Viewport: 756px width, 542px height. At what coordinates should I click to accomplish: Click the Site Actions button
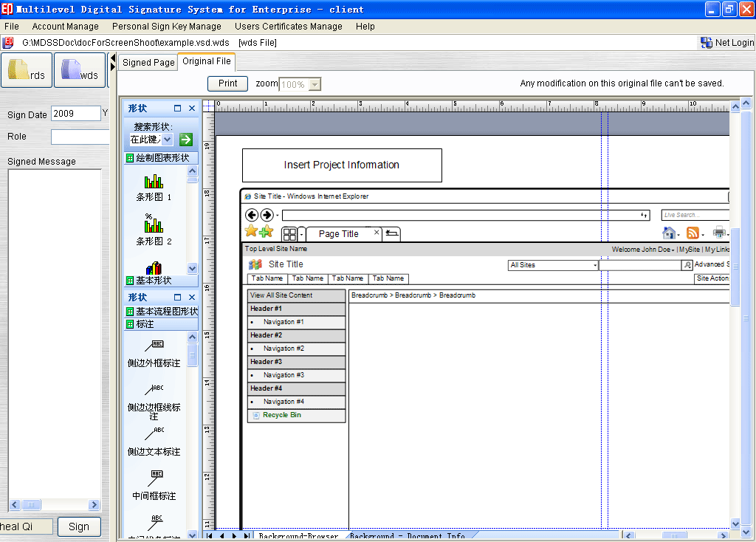tap(712, 278)
